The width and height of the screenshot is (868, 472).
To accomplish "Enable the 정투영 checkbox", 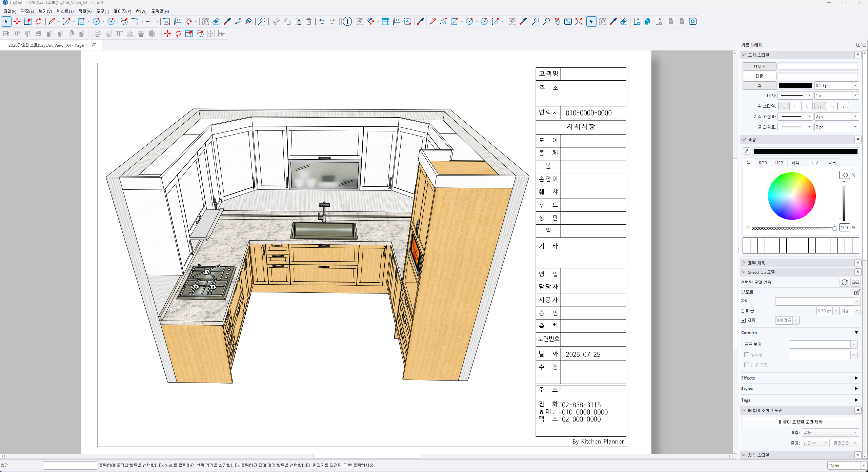I will tap(746, 355).
